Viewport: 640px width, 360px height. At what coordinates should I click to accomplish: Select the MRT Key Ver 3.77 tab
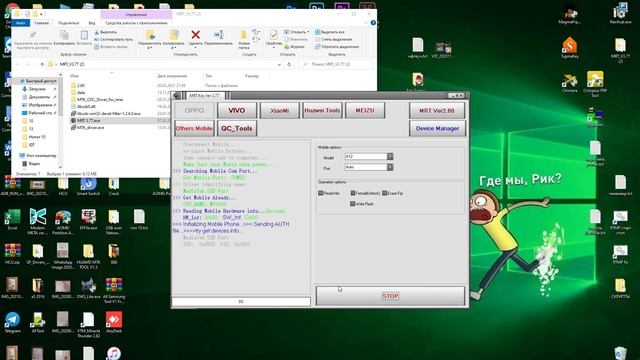coord(204,96)
